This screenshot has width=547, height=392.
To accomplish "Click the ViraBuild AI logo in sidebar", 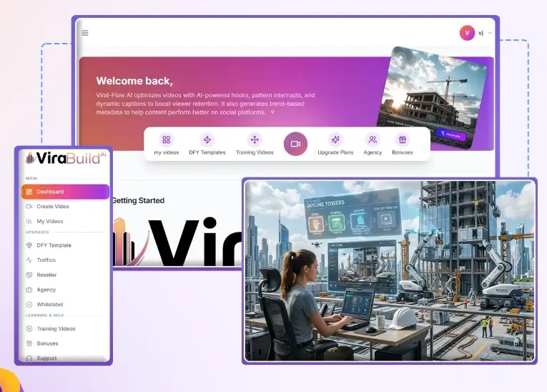I will point(66,158).
